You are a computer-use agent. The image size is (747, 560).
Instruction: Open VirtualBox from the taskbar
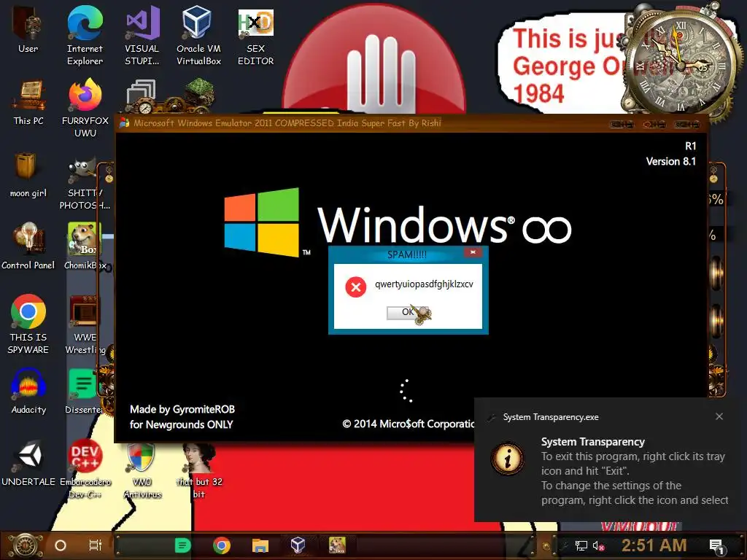(298, 545)
